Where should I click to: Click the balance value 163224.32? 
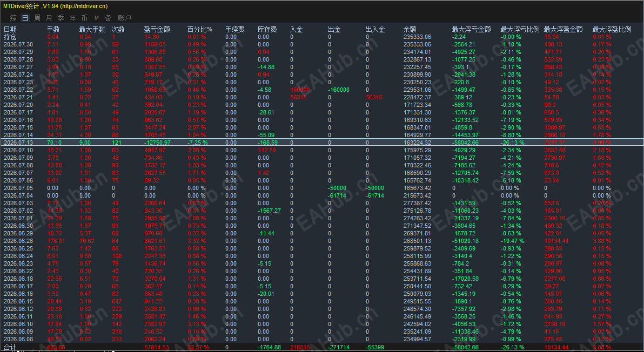[417, 143]
